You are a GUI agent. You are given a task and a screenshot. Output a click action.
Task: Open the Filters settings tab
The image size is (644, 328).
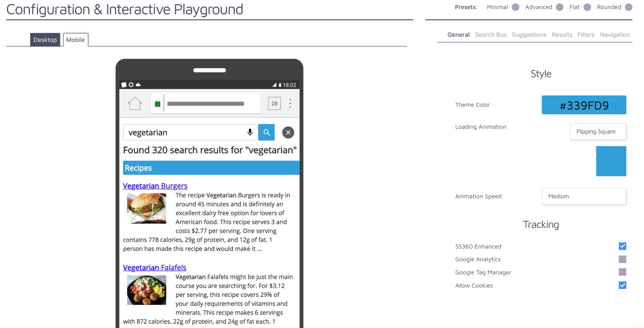click(586, 35)
